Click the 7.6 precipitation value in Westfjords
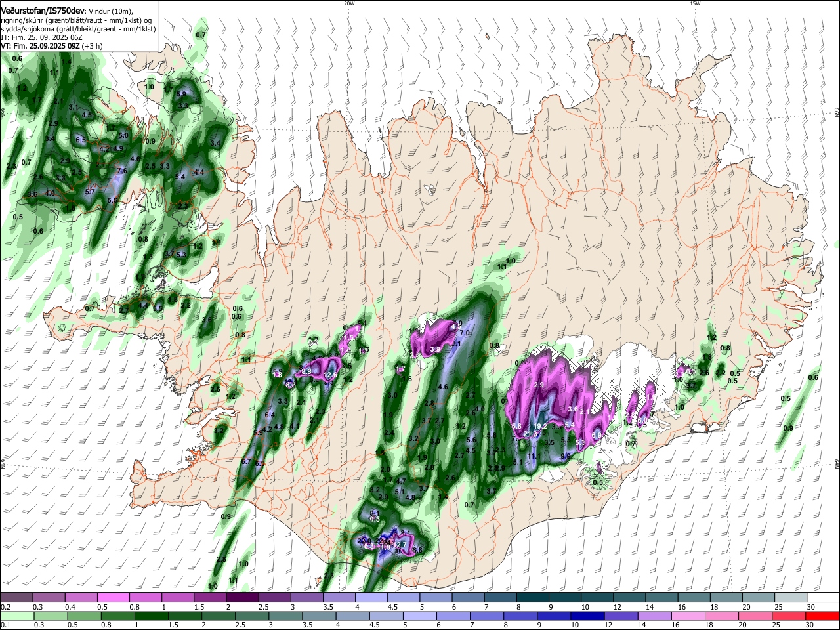This screenshot has height=630, width=840. 121,171
